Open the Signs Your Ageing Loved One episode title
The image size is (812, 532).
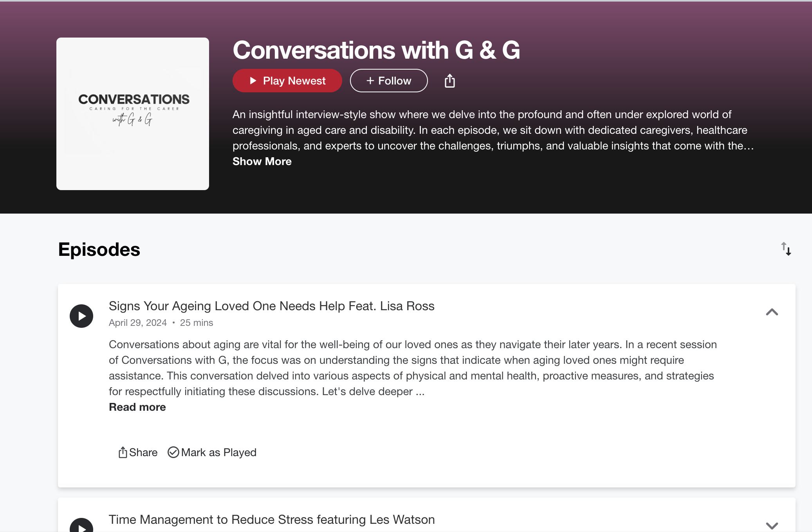point(271,306)
